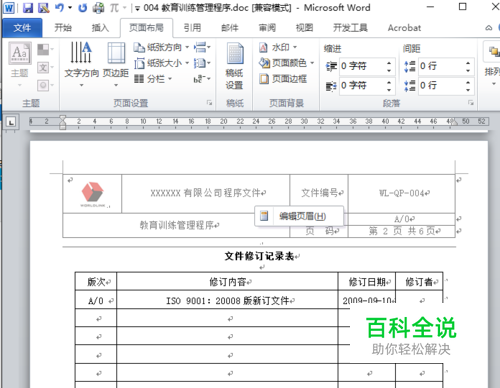500x388 pixels.
Task: Click table header cell 修订内容
Action: [x=228, y=282]
